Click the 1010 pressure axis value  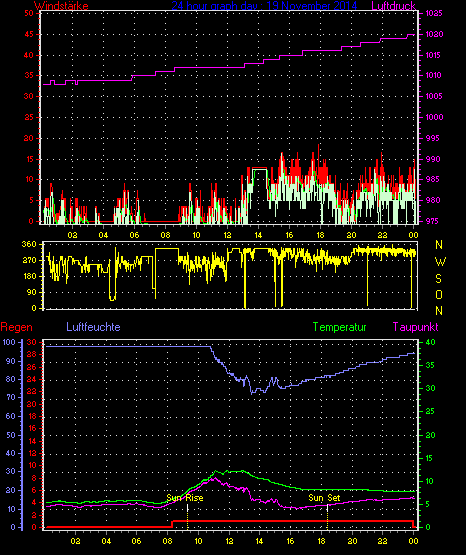434,75
